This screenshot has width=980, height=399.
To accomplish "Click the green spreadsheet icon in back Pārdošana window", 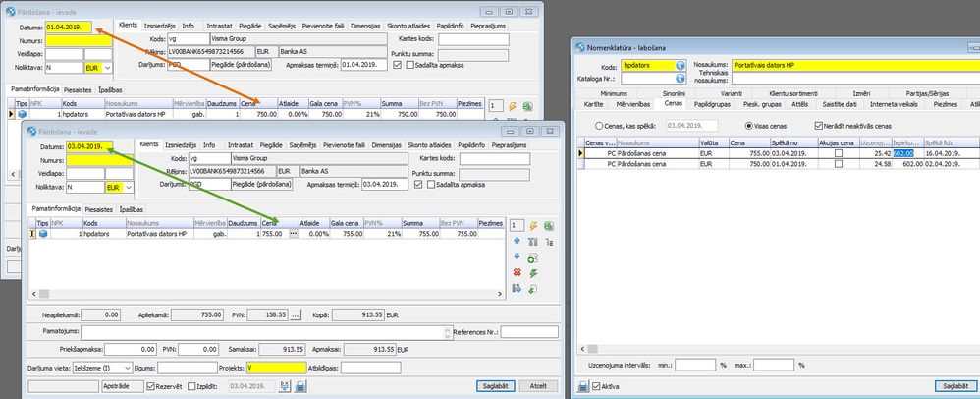I will pos(527,106).
